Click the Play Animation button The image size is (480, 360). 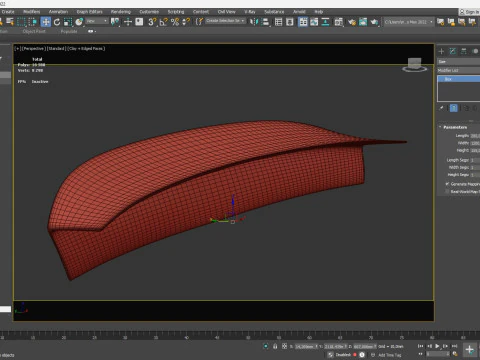click(x=437, y=346)
